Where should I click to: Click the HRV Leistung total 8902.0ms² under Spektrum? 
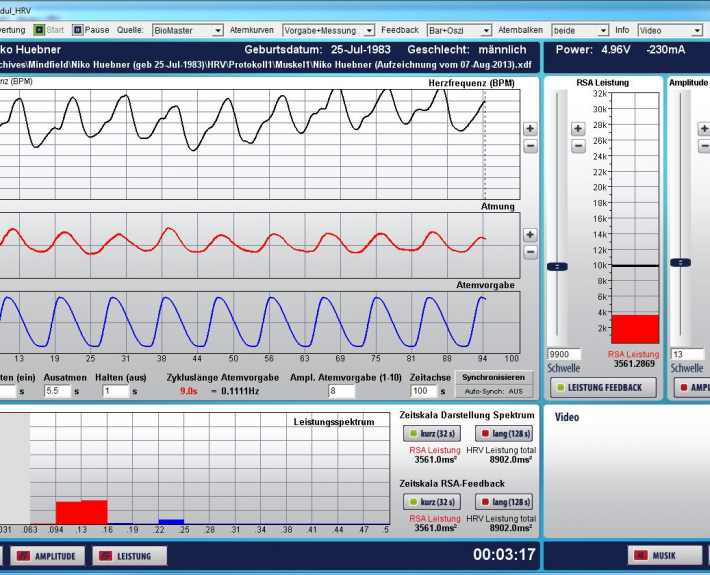click(x=510, y=460)
